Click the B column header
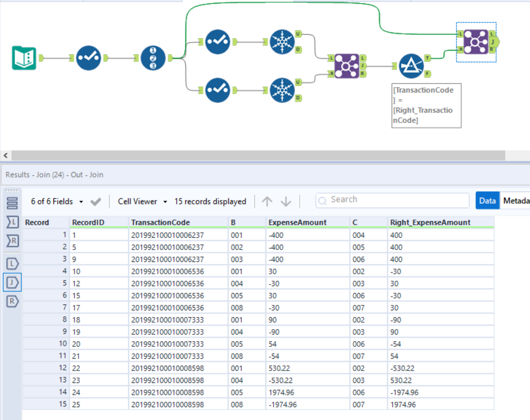 pos(247,222)
